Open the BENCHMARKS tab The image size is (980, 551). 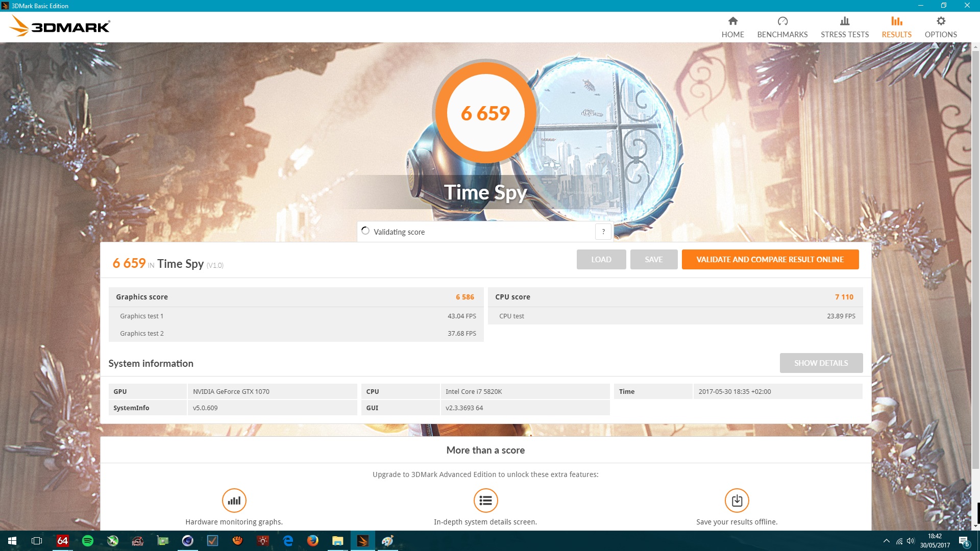tap(782, 27)
